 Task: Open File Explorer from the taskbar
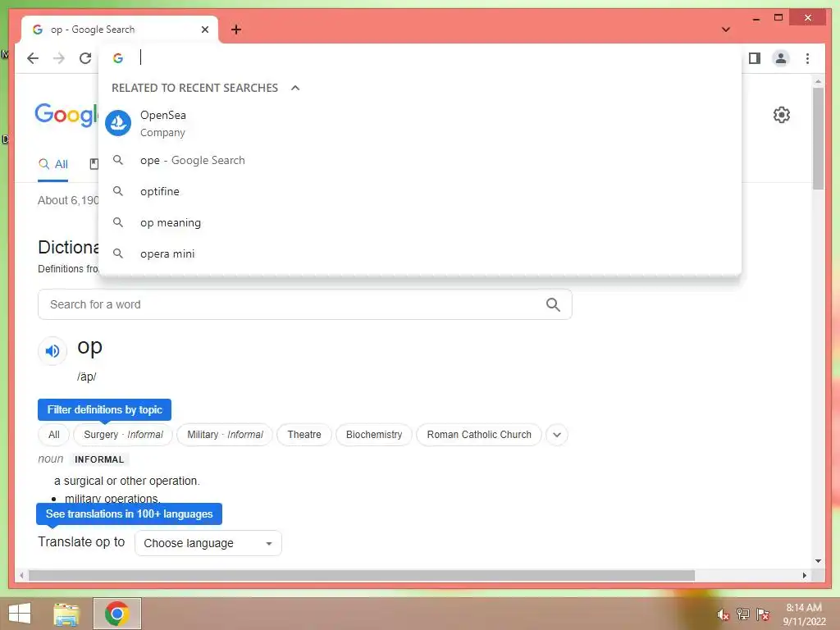point(66,614)
